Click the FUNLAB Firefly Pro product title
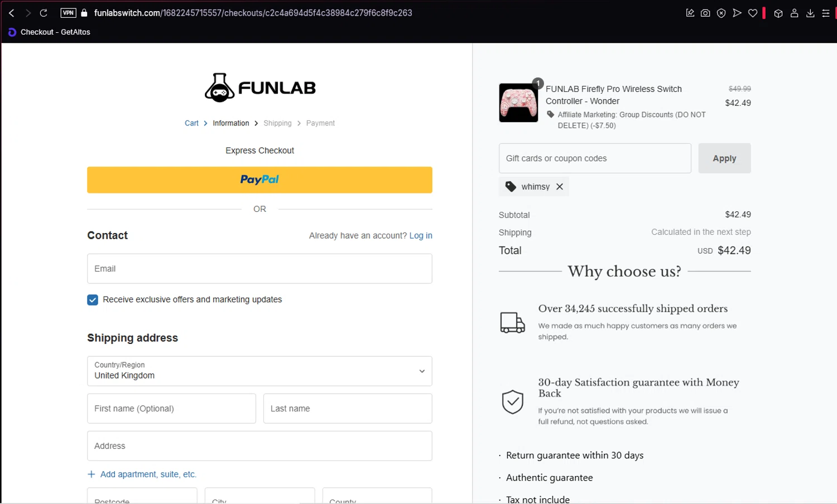Screen dimensions: 837x504 tap(614, 95)
